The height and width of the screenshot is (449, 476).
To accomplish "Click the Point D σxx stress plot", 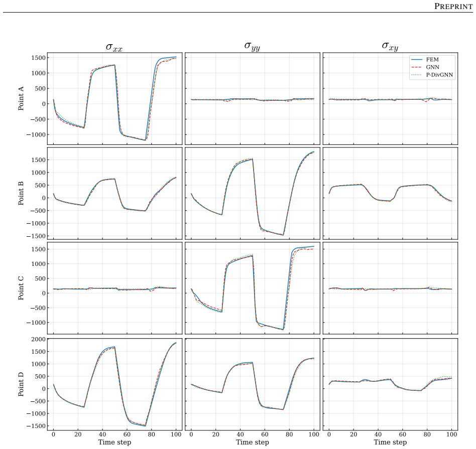I will (x=115, y=384).
